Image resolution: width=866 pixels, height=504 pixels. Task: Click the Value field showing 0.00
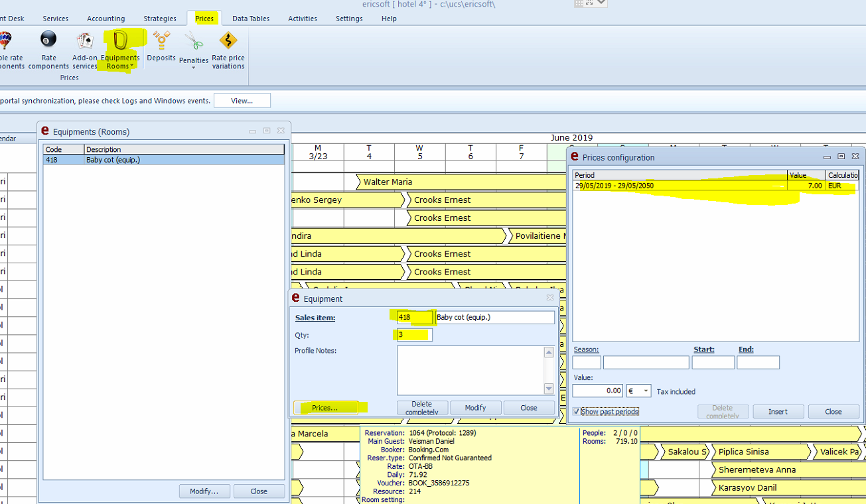pos(598,391)
